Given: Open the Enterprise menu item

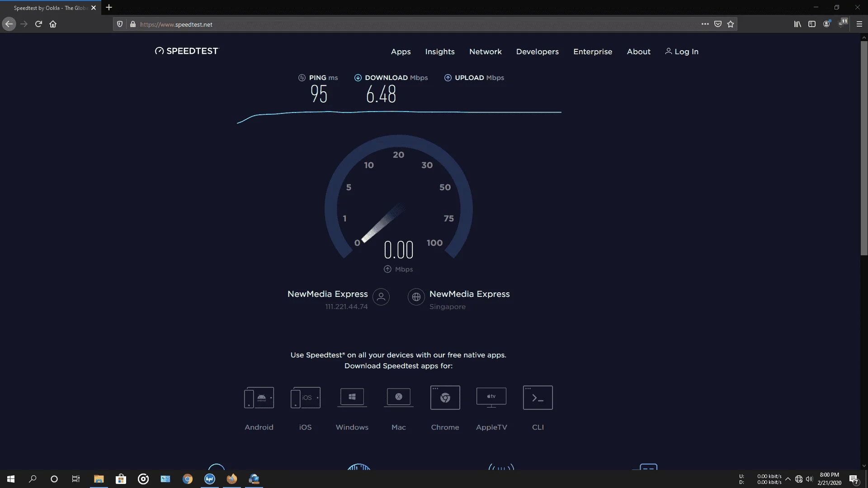Looking at the screenshot, I should click(592, 52).
